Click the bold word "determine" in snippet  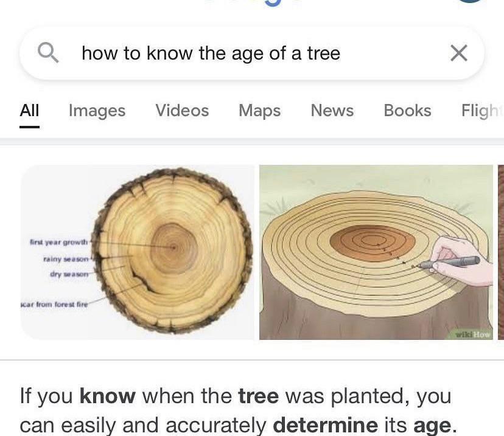click(x=325, y=426)
